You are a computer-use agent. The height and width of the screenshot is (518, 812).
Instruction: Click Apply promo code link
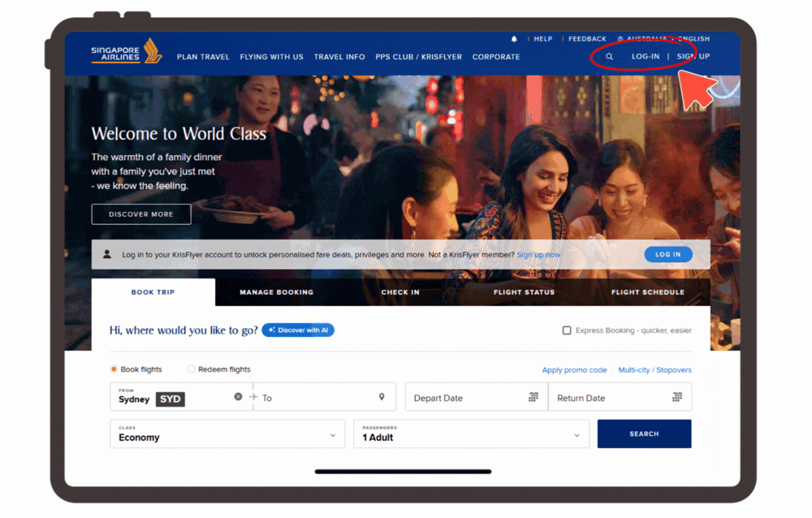pyautogui.click(x=574, y=370)
